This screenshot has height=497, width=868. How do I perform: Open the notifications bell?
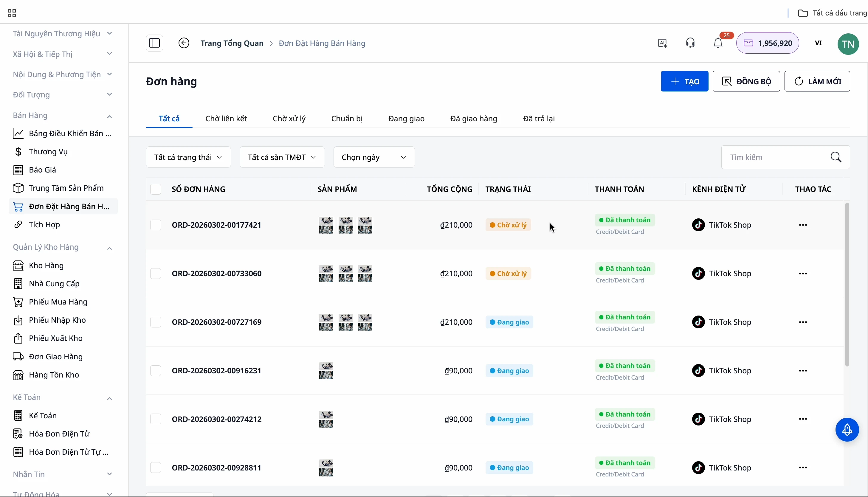(x=718, y=43)
